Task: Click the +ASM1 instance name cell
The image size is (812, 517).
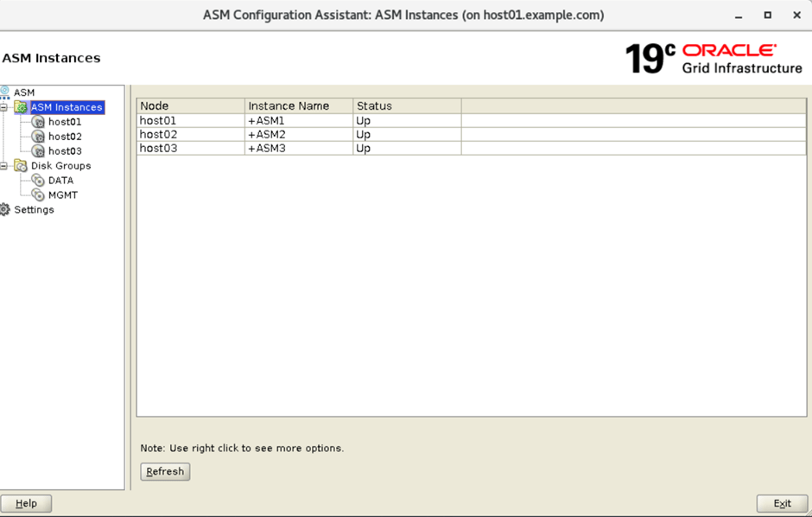Action: pos(299,120)
